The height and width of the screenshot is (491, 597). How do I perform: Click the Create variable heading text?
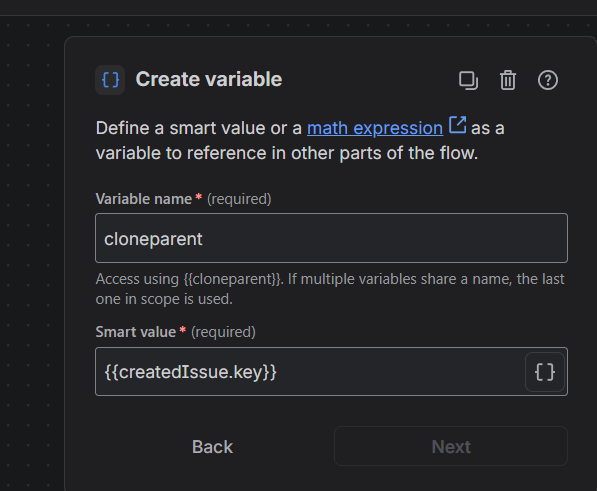[x=209, y=79]
